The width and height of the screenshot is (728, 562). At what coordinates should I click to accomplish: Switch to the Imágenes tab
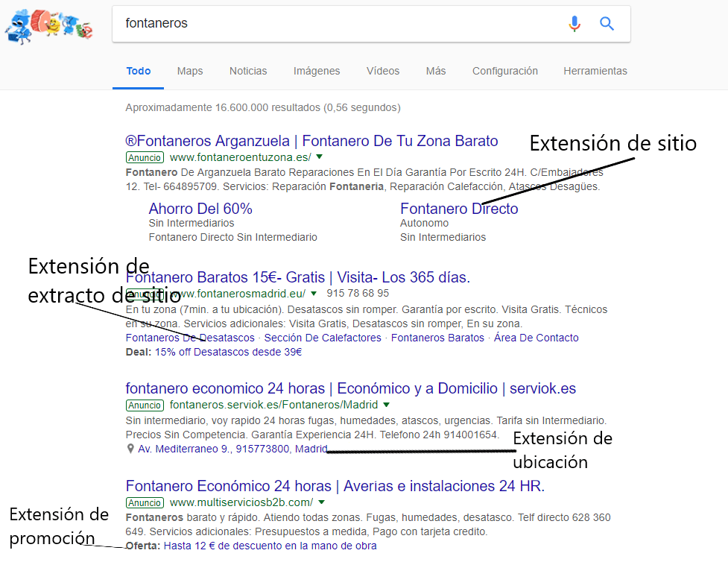[317, 71]
